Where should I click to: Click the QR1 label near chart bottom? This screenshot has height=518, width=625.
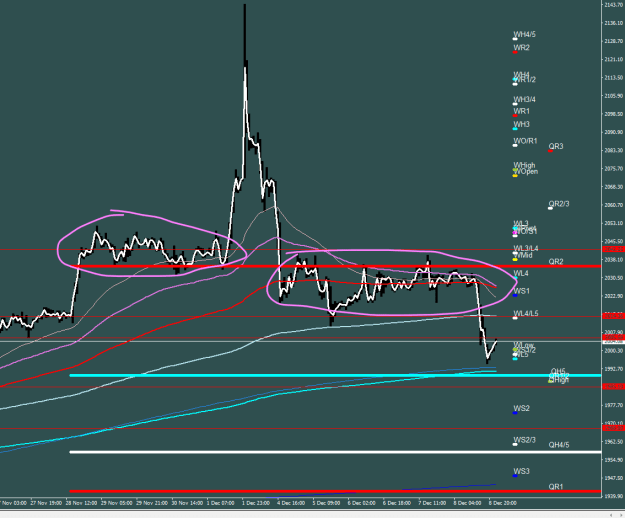tap(556, 487)
